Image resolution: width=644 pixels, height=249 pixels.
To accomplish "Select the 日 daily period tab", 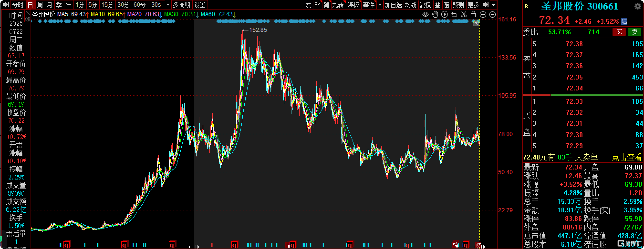I will [x=30, y=5].
